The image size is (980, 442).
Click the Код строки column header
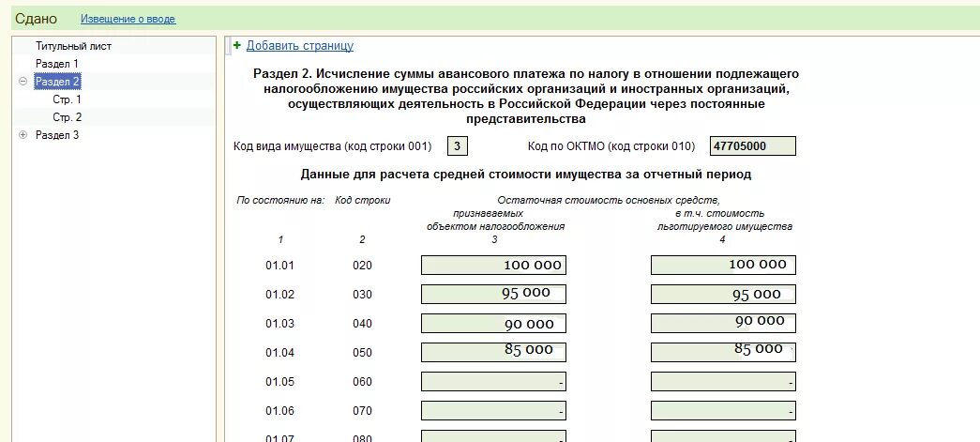click(x=363, y=201)
